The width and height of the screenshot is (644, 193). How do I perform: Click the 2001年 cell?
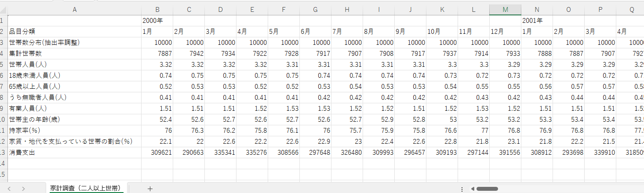coord(537,21)
